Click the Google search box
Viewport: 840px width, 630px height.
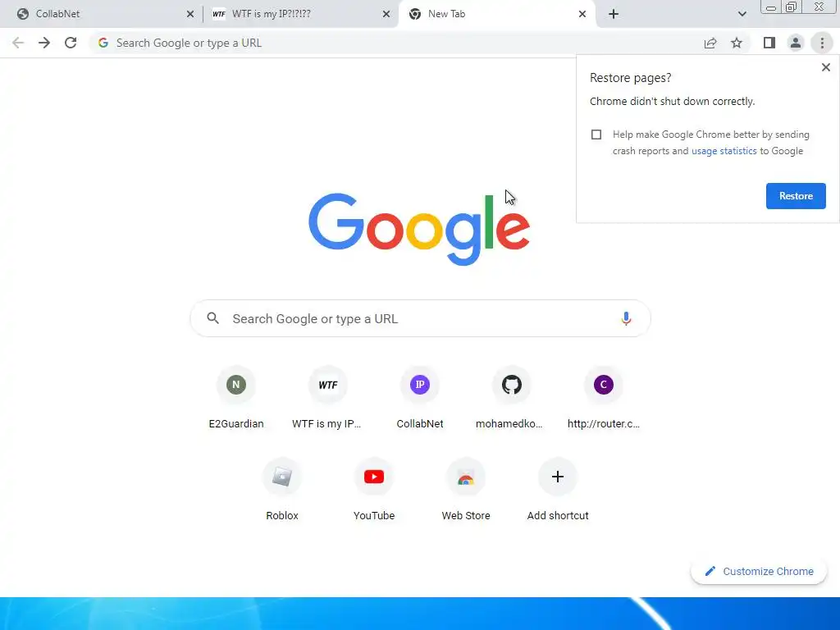421,319
